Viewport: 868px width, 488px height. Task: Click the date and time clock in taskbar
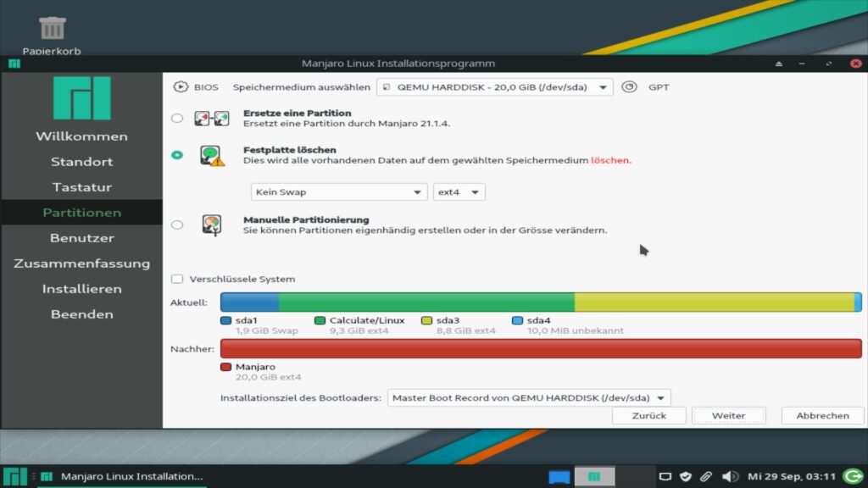tap(792, 476)
